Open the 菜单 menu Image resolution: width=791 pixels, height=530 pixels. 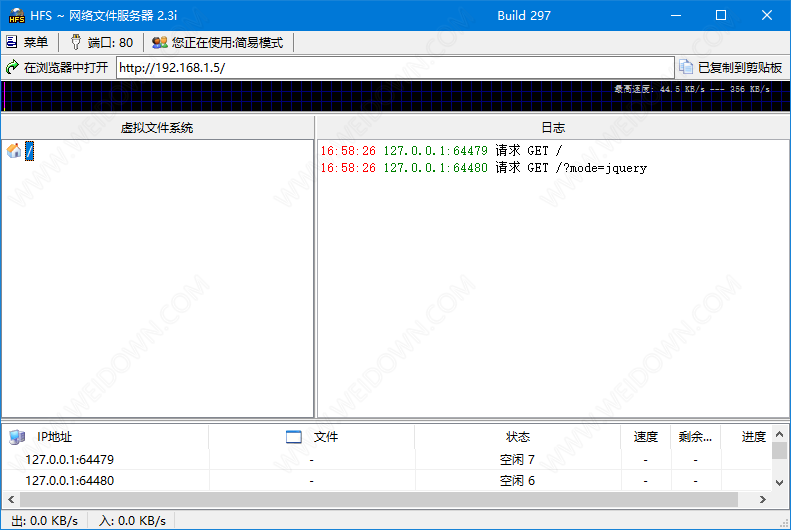(x=27, y=42)
